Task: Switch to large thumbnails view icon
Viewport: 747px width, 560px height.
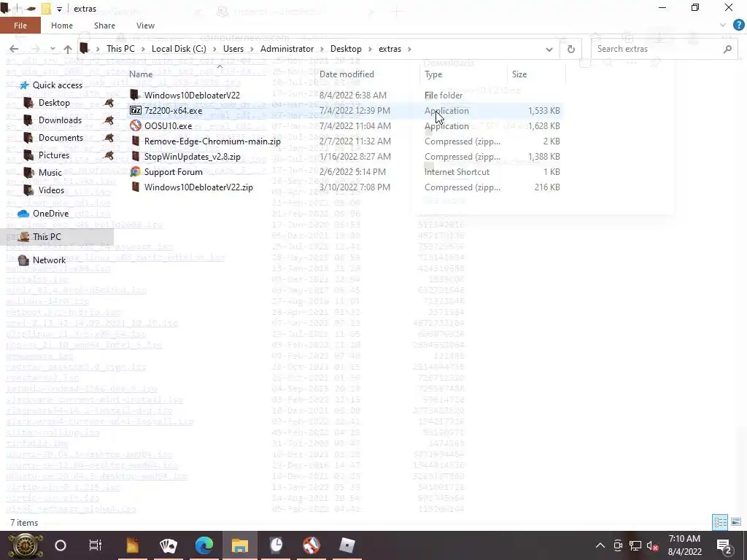Action: pos(735,522)
